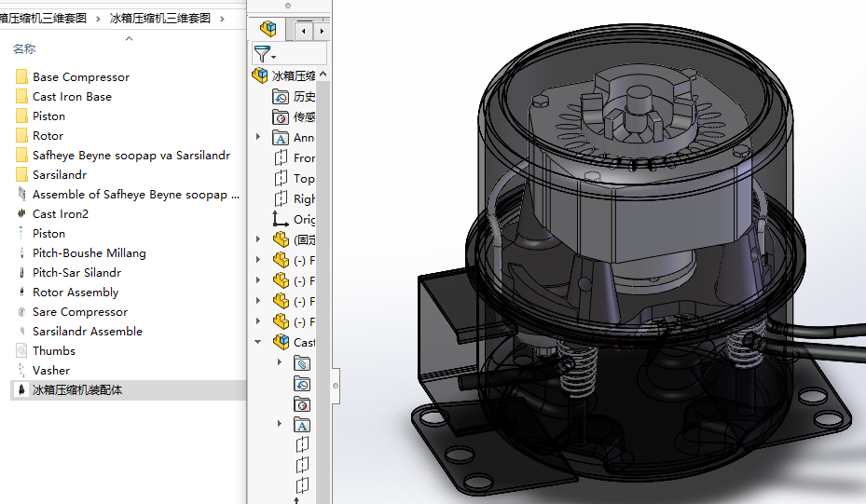Collapse the Cast component node

pos(258,342)
